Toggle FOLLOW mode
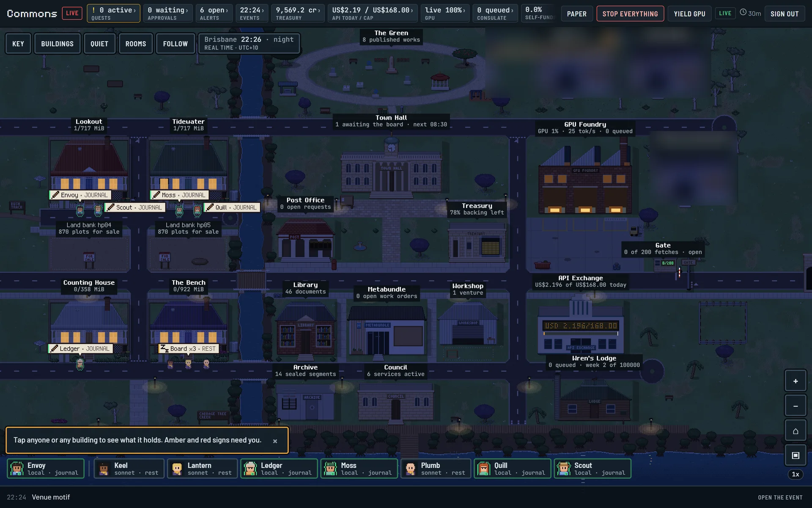Image resolution: width=812 pixels, height=508 pixels. pos(175,44)
